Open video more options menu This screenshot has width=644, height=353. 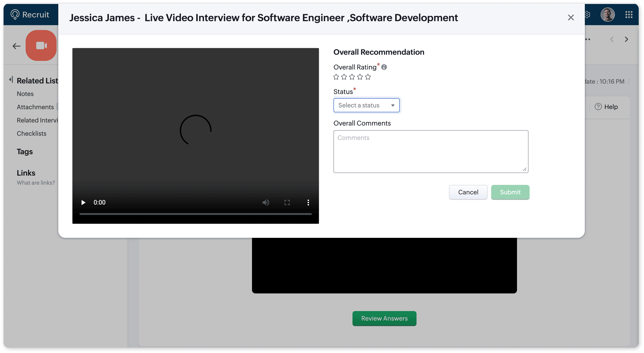click(308, 202)
